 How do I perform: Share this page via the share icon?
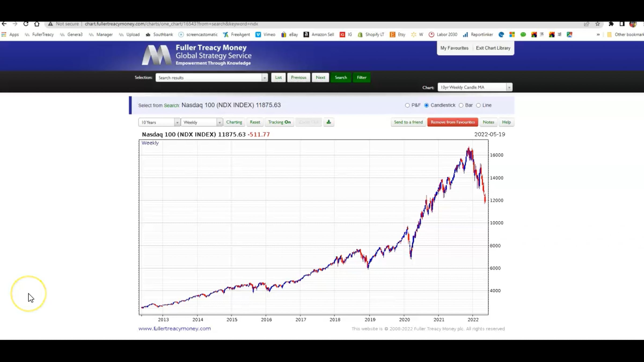point(587,24)
